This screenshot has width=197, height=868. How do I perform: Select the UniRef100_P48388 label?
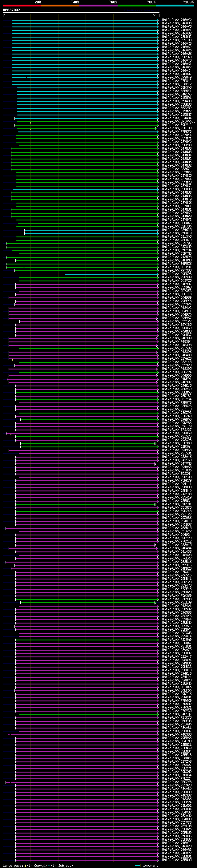click(177, 735)
